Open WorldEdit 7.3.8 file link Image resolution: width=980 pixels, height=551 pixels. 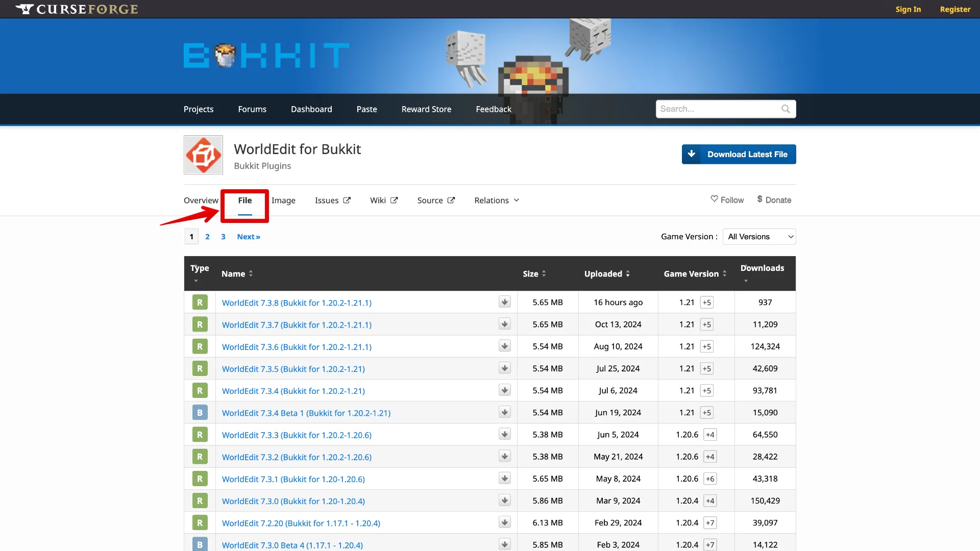297,303
